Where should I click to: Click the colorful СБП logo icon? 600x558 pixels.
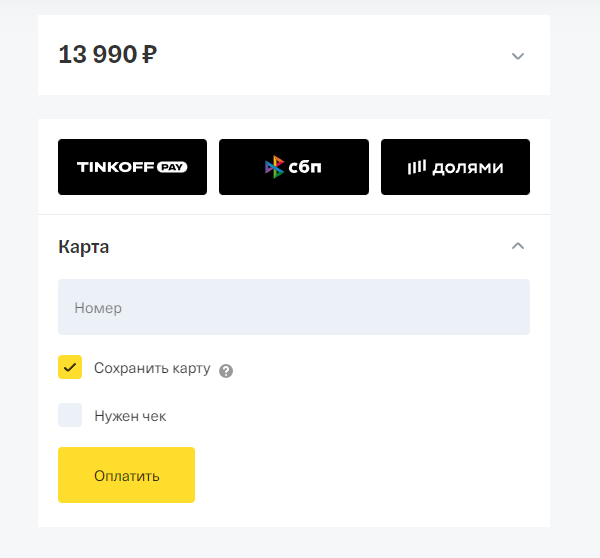274,167
